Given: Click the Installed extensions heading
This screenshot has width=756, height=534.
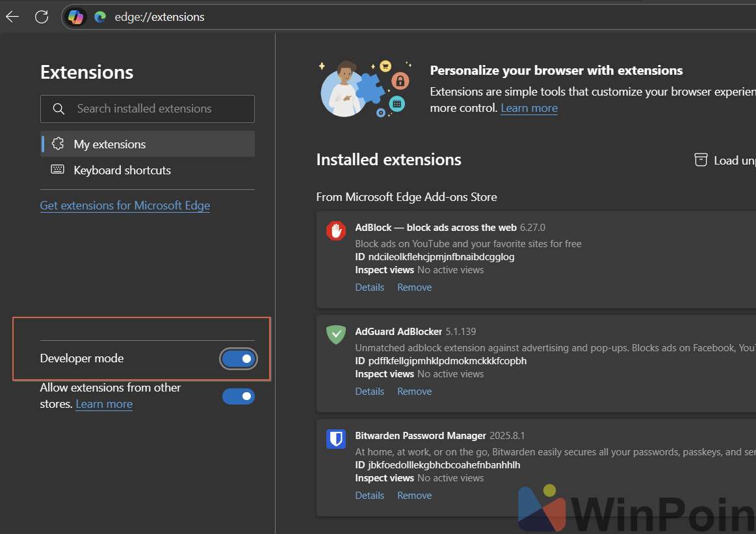Looking at the screenshot, I should coord(389,159).
